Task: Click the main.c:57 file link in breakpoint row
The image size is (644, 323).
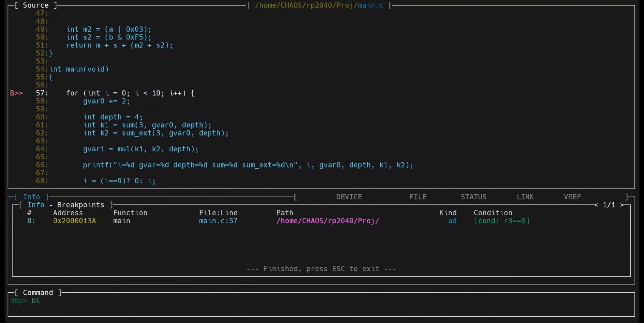Action: [218, 221]
